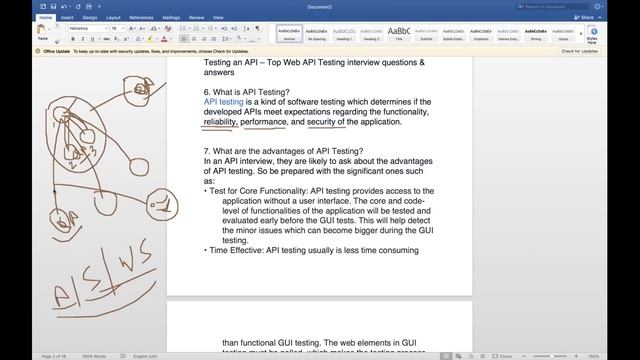This screenshot has width=640, height=360.
Task: Center align the paragraph
Action: [194, 39]
